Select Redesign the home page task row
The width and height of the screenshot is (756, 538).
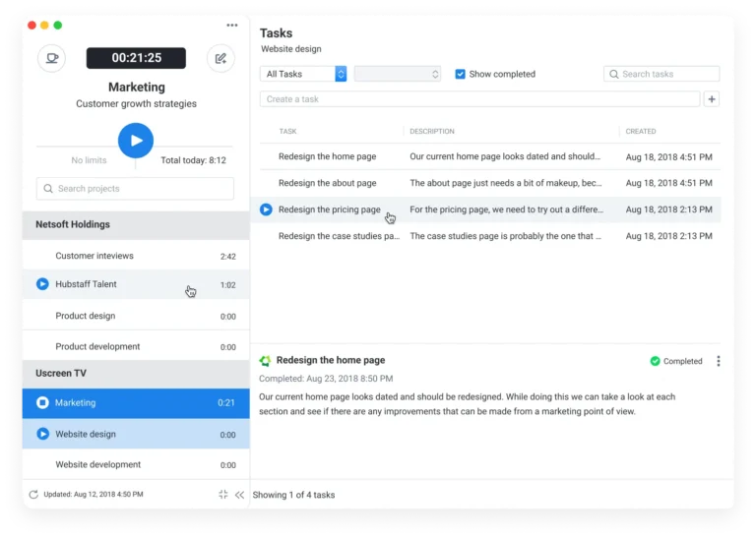490,156
